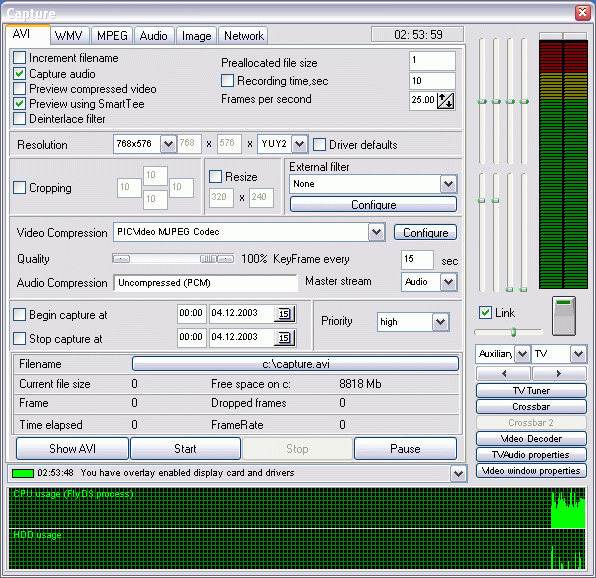The image size is (596, 578).
Task: Open TV Tuner settings button
Action: pos(531,391)
